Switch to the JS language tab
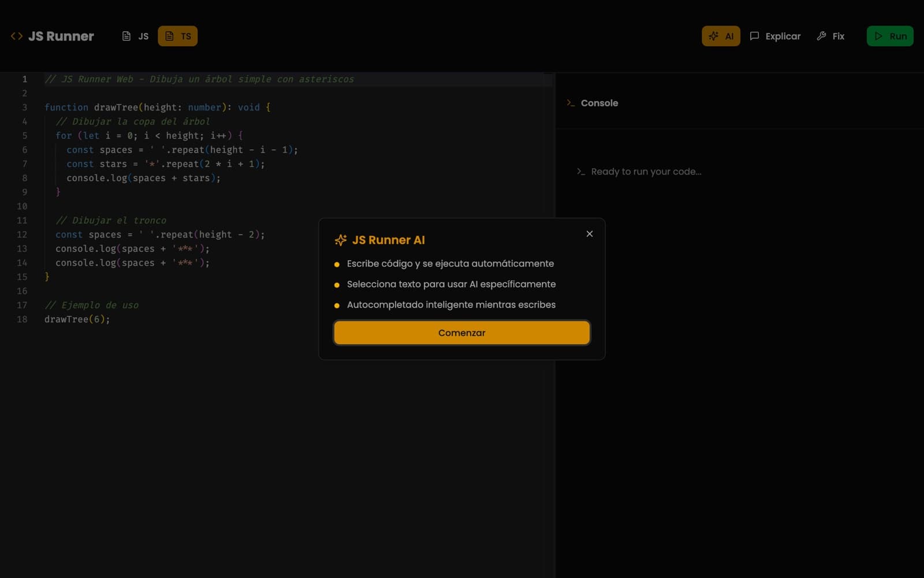This screenshot has width=924, height=578. point(136,36)
